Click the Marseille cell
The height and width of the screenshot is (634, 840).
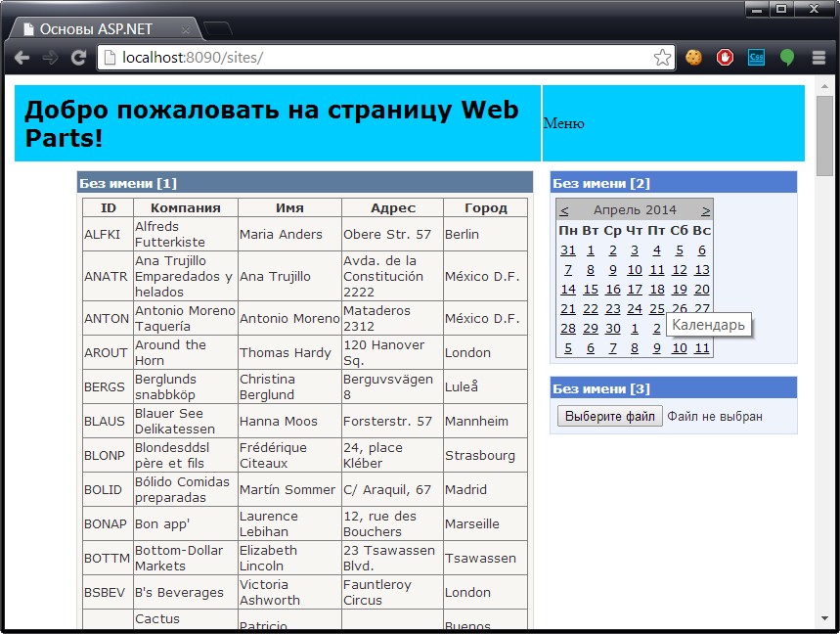[x=485, y=523]
